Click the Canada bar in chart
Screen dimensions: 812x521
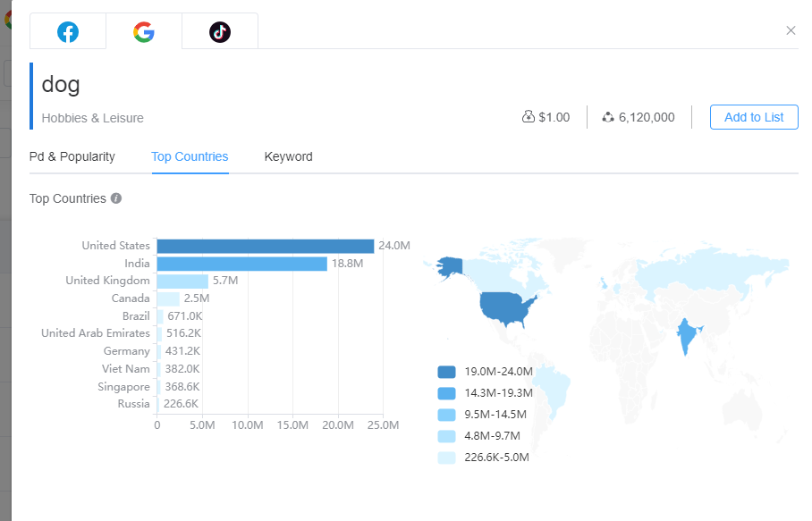[168, 298]
